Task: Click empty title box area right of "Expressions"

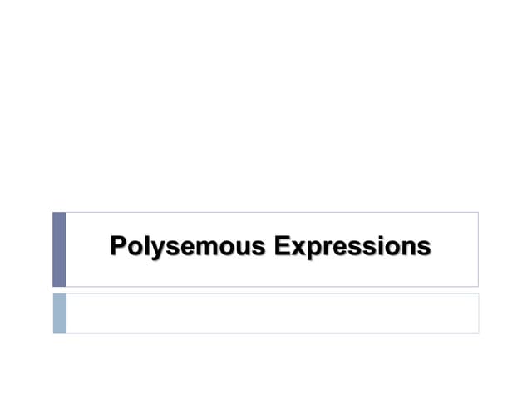Action: pyautogui.click(x=455, y=249)
